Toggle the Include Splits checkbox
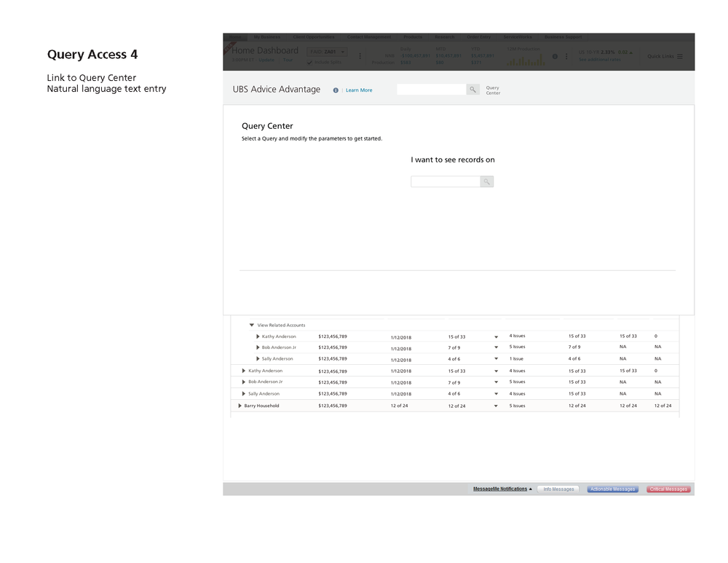The width and height of the screenshot is (728, 563). coord(309,62)
